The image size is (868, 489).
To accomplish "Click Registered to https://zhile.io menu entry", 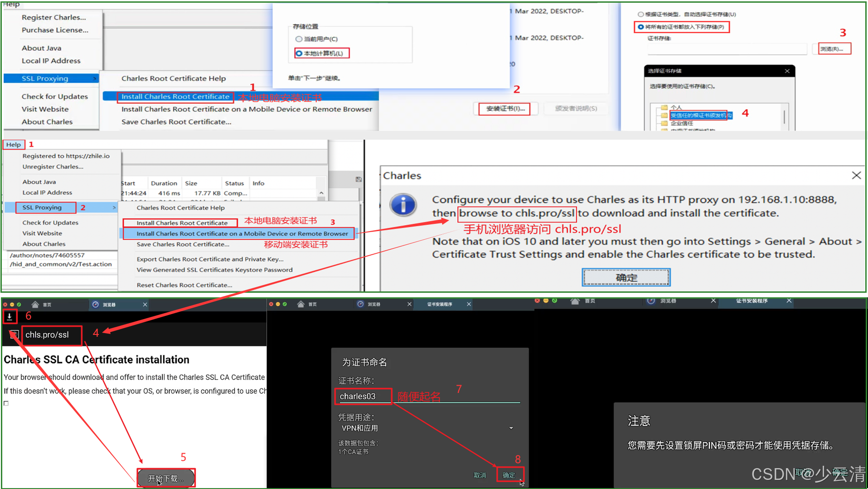I will [x=66, y=156].
